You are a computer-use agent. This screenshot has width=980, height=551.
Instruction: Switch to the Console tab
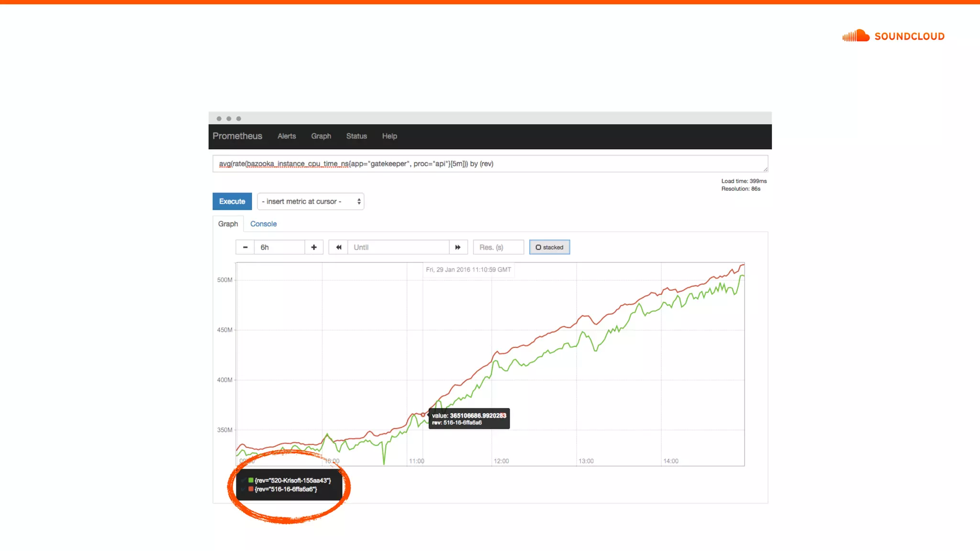pyautogui.click(x=263, y=224)
